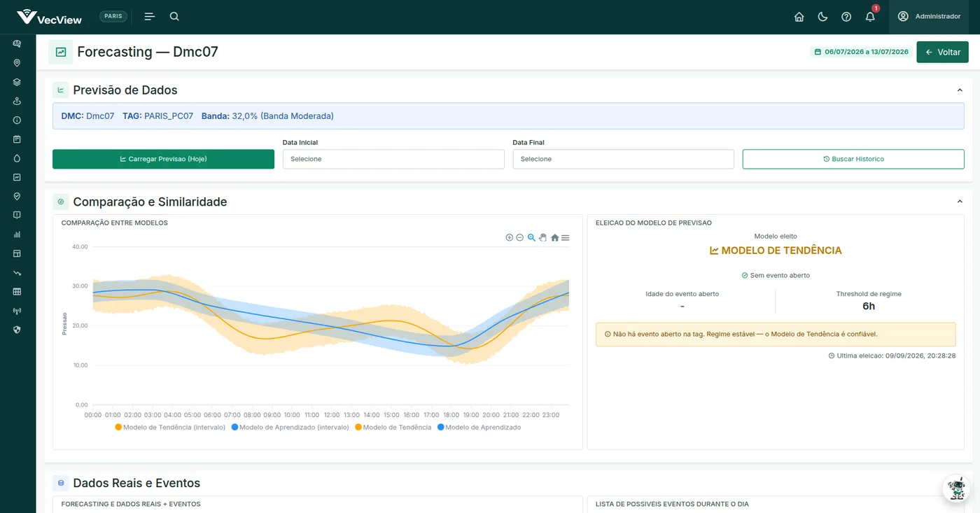Click the map pin icon in sidebar
The height and width of the screenshot is (513, 980).
17,63
